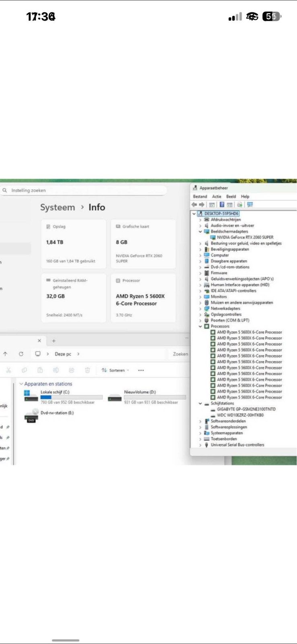The image size is (297, 644).
Task: Open the Processor AMD Ryzen card
Action: 143,298
